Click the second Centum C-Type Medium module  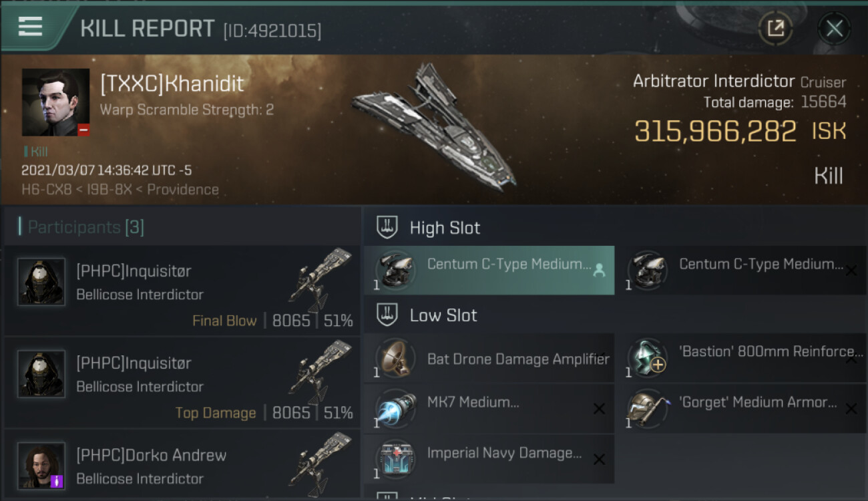pos(740,270)
